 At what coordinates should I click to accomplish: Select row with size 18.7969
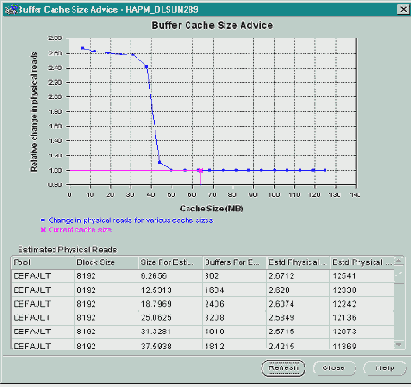(x=203, y=304)
